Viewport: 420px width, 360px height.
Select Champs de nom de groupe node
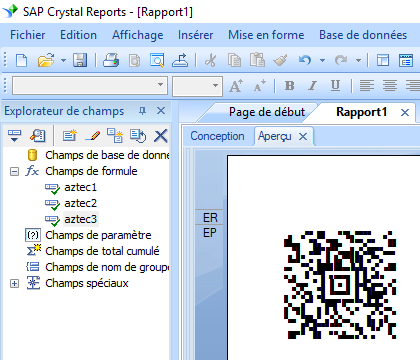108,267
